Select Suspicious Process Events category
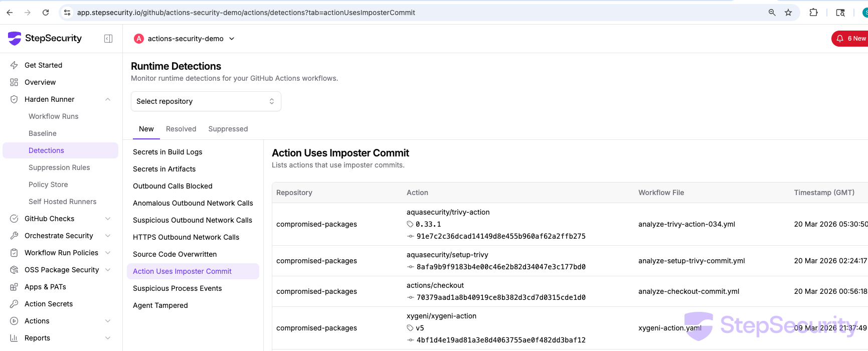This screenshot has height=351, width=868. [193, 288]
